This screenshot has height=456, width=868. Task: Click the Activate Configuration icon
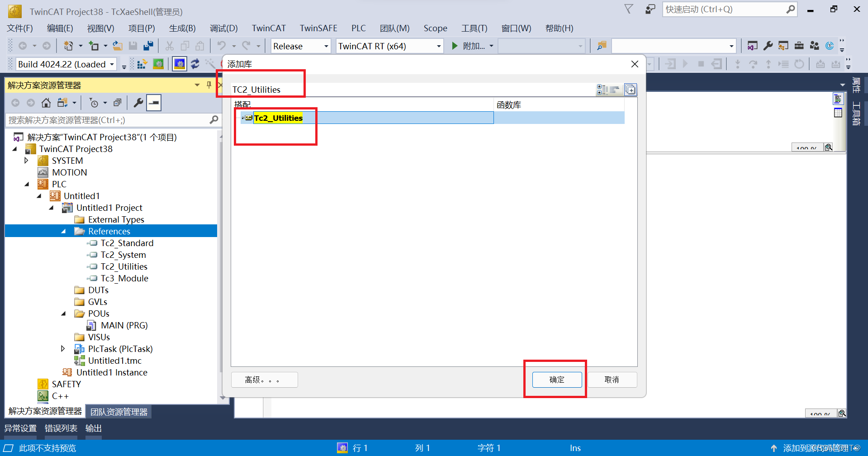pyautogui.click(x=142, y=64)
